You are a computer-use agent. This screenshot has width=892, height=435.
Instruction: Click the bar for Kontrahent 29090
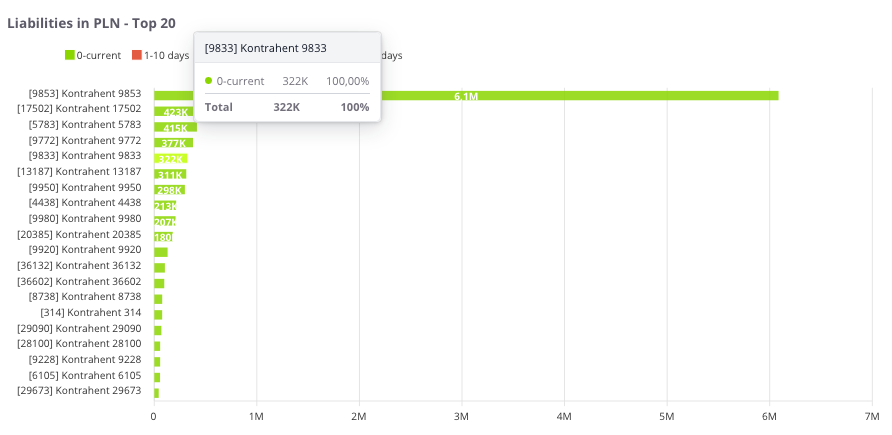[157, 330]
